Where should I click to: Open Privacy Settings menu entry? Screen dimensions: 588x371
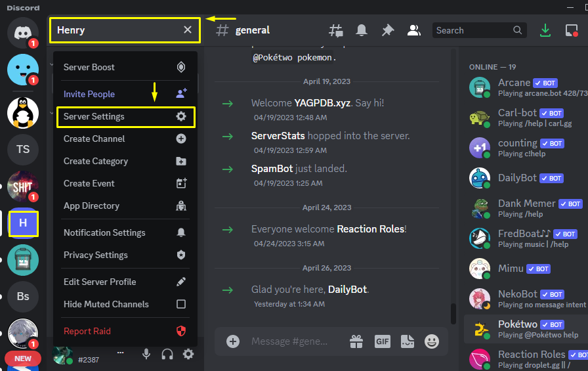click(125, 255)
